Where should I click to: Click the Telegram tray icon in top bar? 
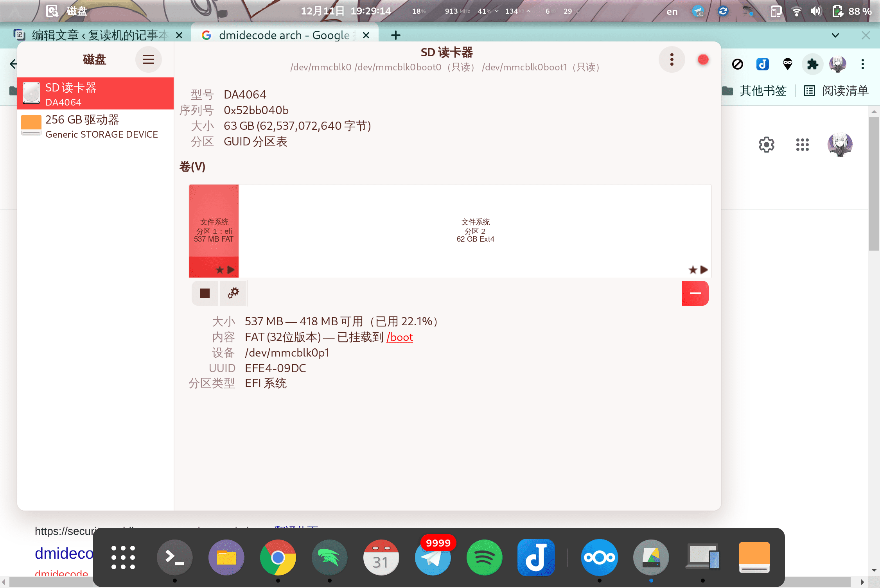point(698,11)
